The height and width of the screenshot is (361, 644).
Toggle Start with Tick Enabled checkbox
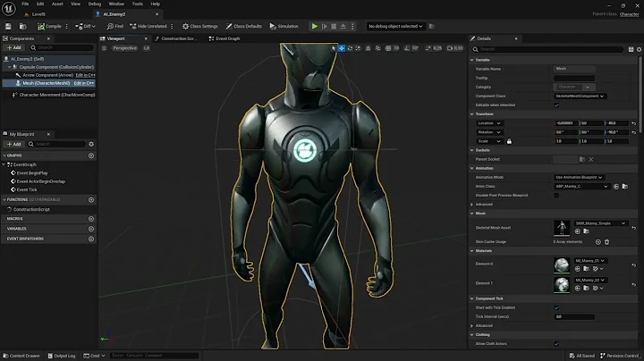point(556,307)
